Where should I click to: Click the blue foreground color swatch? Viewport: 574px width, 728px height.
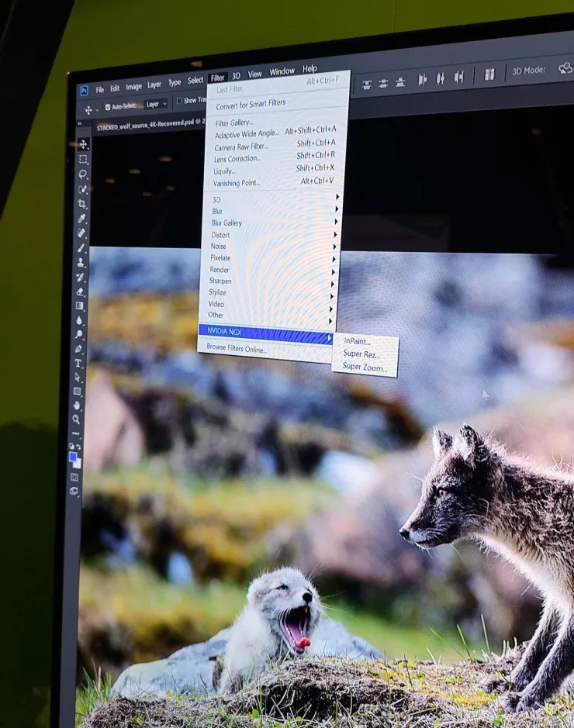pyautogui.click(x=72, y=457)
